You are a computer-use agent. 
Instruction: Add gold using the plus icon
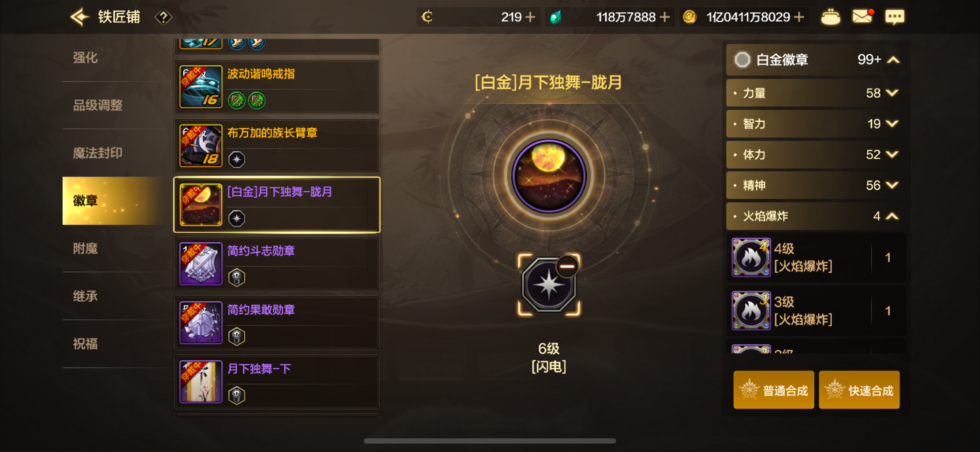tap(799, 17)
